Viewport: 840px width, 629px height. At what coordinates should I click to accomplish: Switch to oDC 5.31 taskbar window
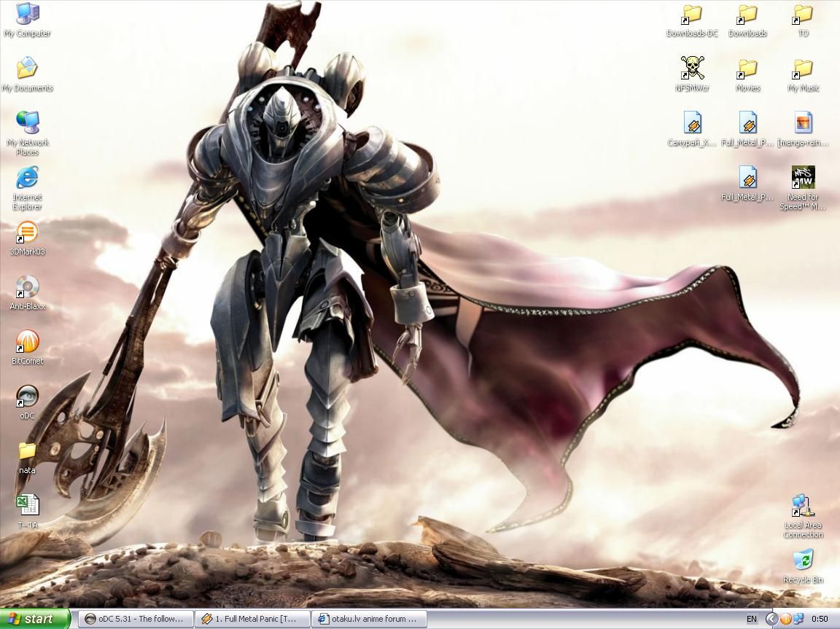pyautogui.click(x=136, y=619)
